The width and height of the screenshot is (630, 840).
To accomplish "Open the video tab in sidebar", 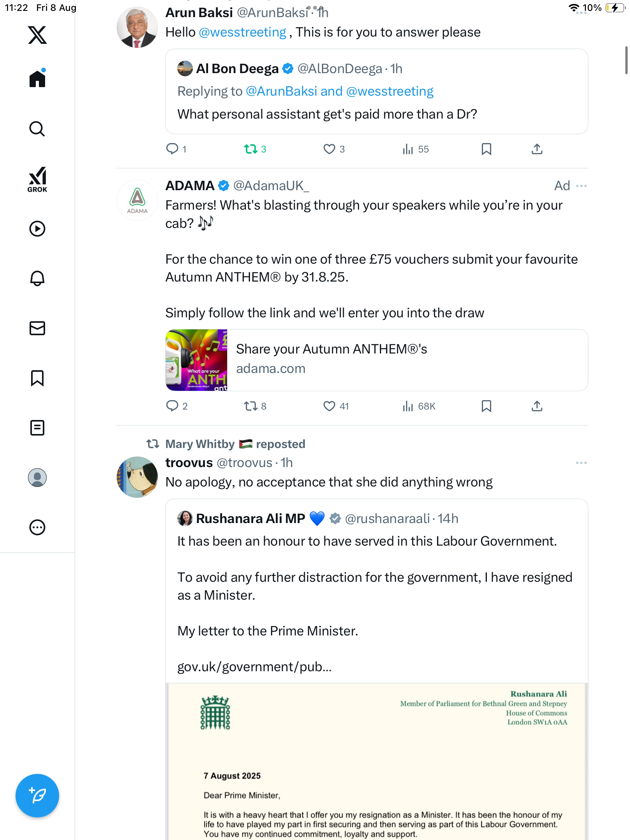I will click(x=37, y=229).
